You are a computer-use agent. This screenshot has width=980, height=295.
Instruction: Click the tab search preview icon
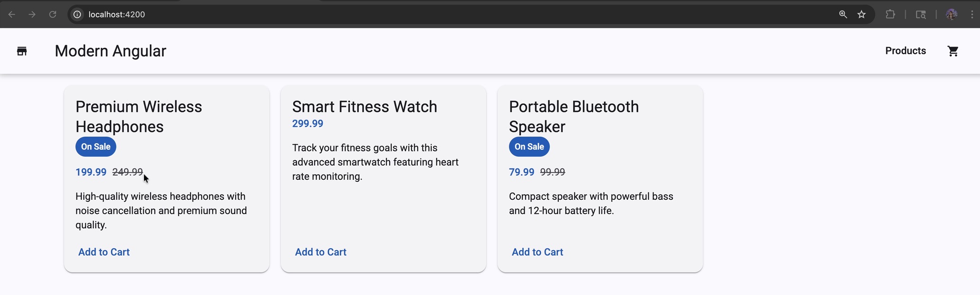(x=921, y=14)
